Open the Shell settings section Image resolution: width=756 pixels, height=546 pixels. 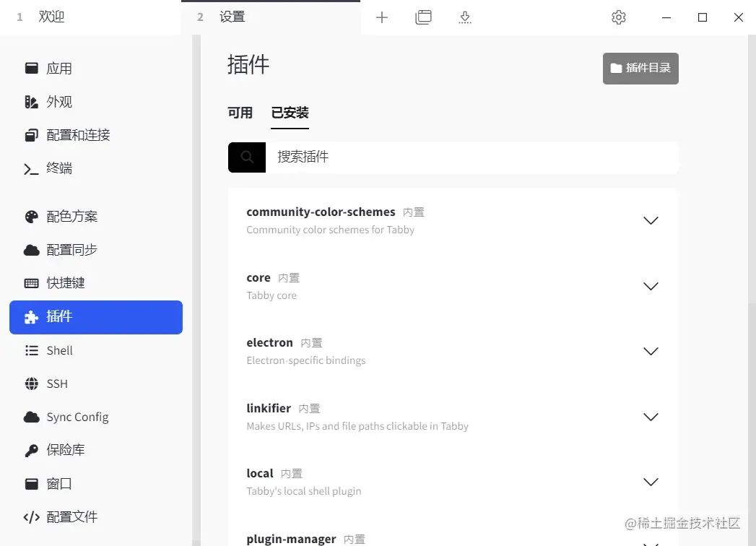point(95,350)
